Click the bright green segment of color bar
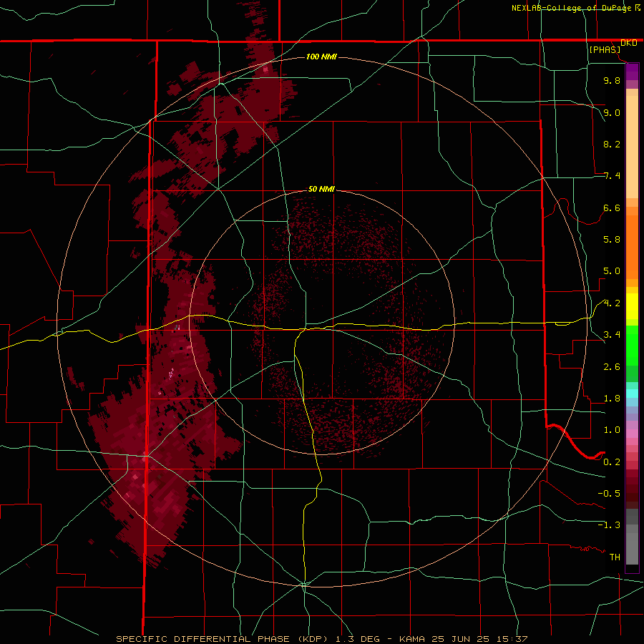The width and height of the screenshot is (644, 644). click(632, 346)
